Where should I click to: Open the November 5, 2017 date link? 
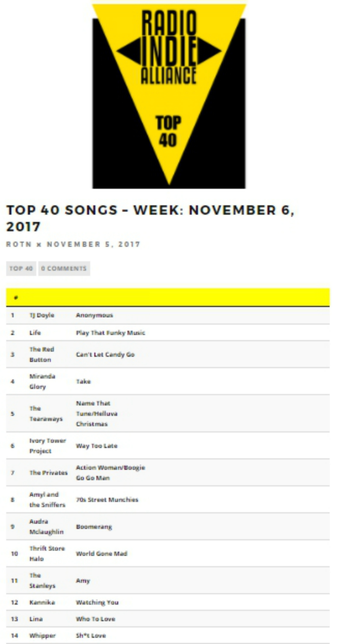click(x=93, y=244)
